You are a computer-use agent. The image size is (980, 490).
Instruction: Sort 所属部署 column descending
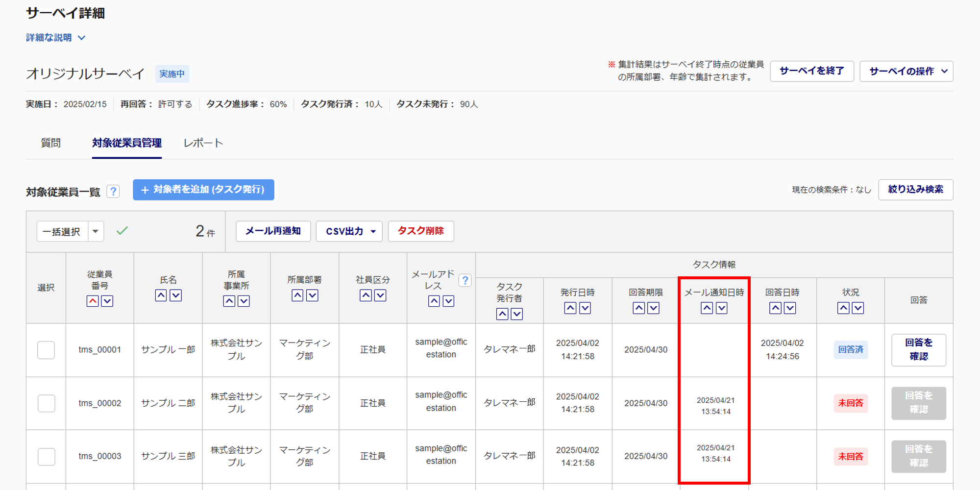312,295
